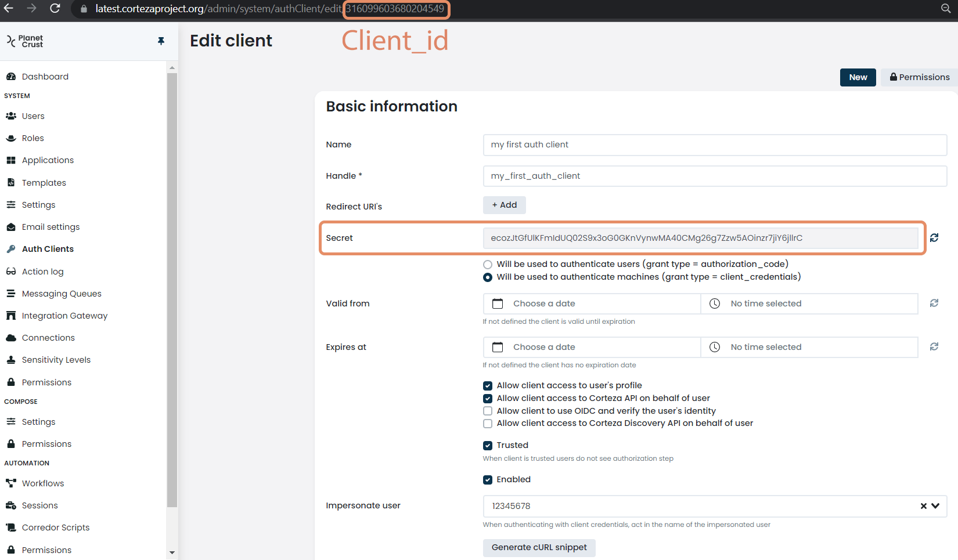Toggle the Trusted checkbox
Viewport: 958px width, 560px height.
488,446
